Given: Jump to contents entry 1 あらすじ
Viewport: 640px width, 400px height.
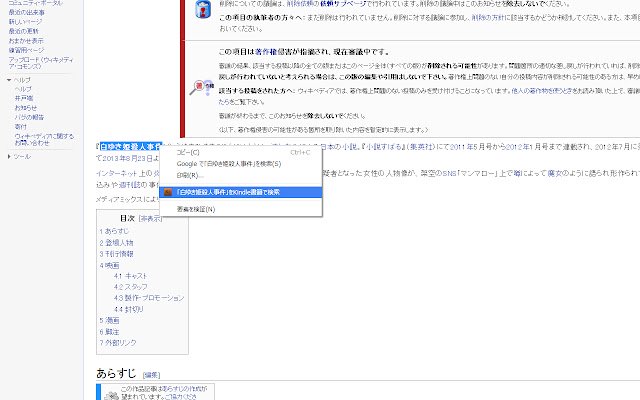Looking at the screenshot, I should (114, 231).
